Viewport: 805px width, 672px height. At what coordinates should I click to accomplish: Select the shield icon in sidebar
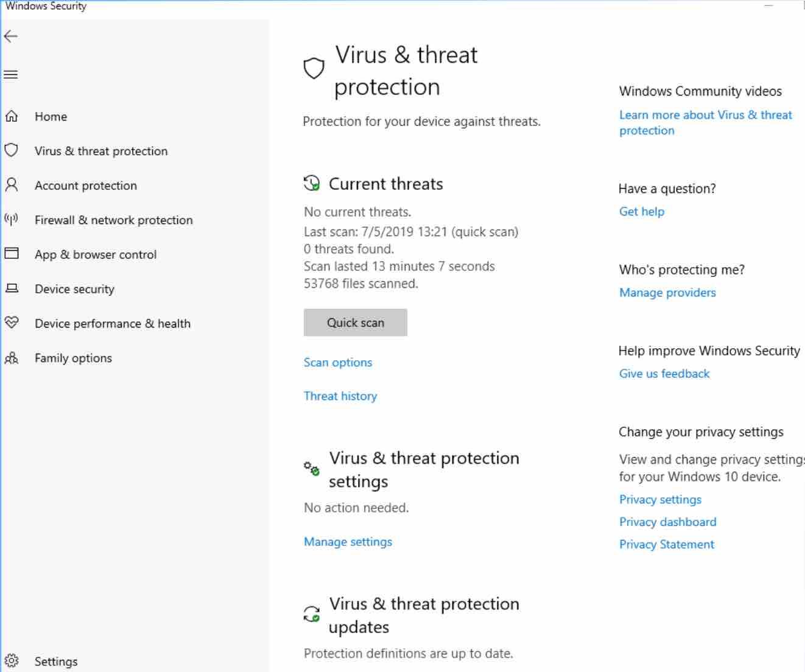[12, 150]
